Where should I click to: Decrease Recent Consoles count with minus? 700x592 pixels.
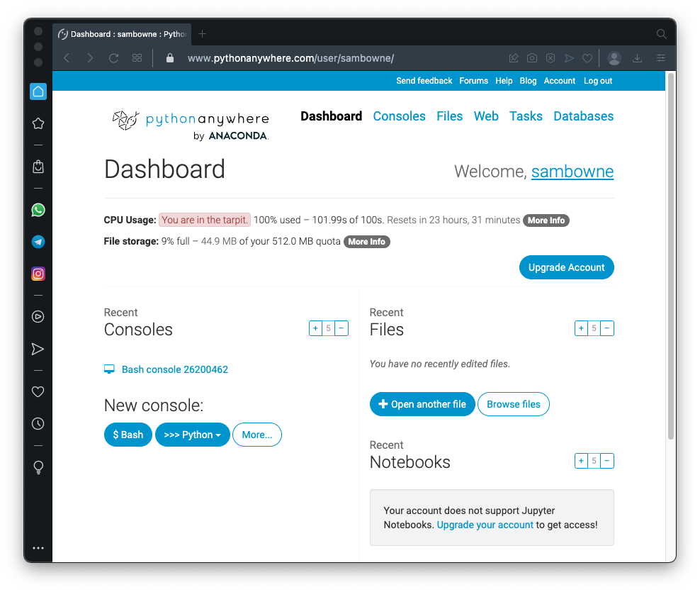pyautogui.click(x=341, y=328)
